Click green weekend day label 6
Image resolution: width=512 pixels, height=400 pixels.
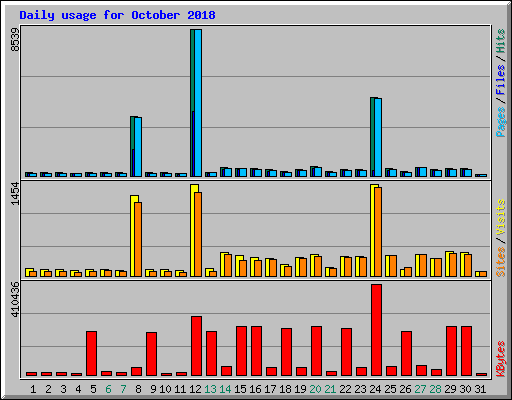tap(108, 389)
